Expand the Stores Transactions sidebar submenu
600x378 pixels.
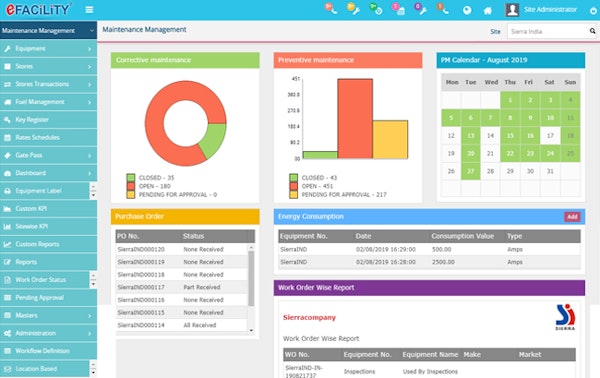coord(90,85)
